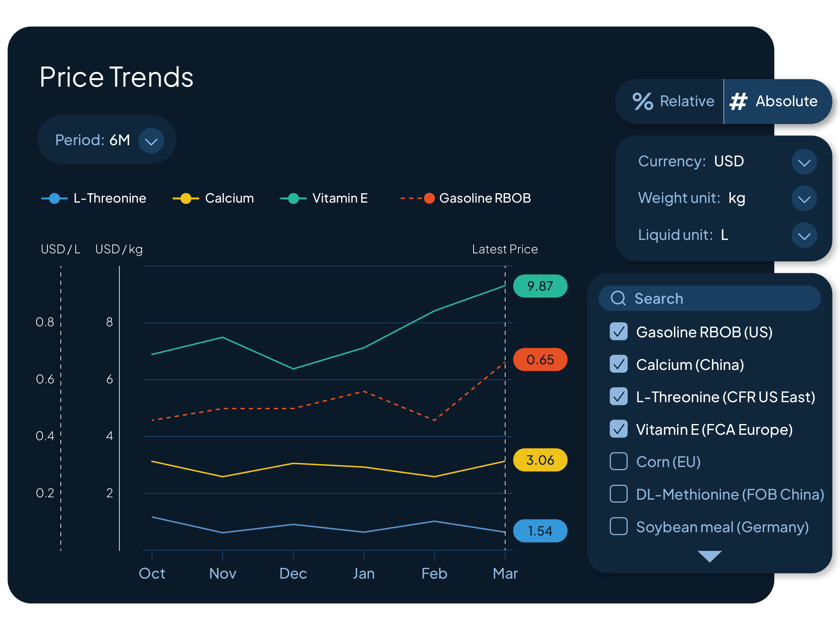Open the Period 6M dropdown
The image size is (840, 630).
151,141
